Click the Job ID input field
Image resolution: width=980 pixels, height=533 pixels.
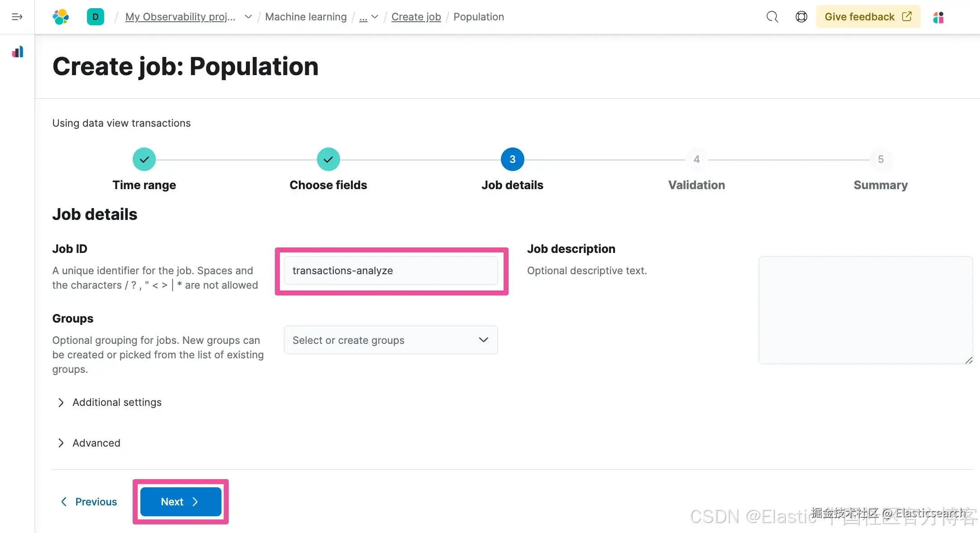coord(390,271)
